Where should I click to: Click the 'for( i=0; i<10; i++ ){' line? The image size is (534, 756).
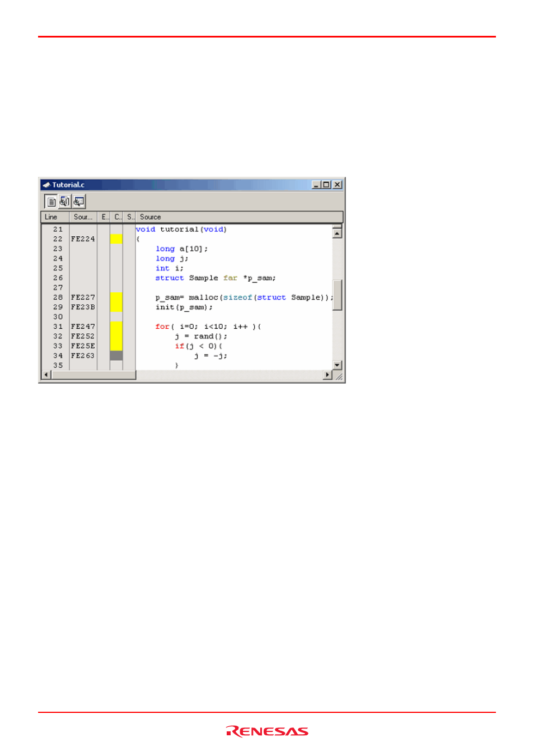click(x=208, y=327)
